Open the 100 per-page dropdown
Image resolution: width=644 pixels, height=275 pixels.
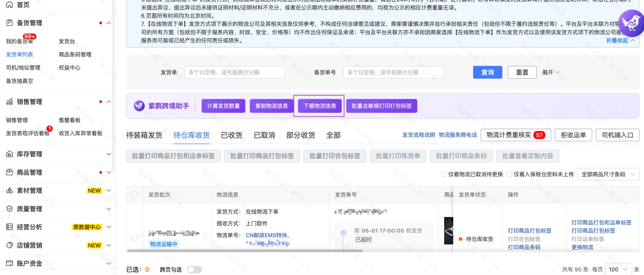pos(618,269)
